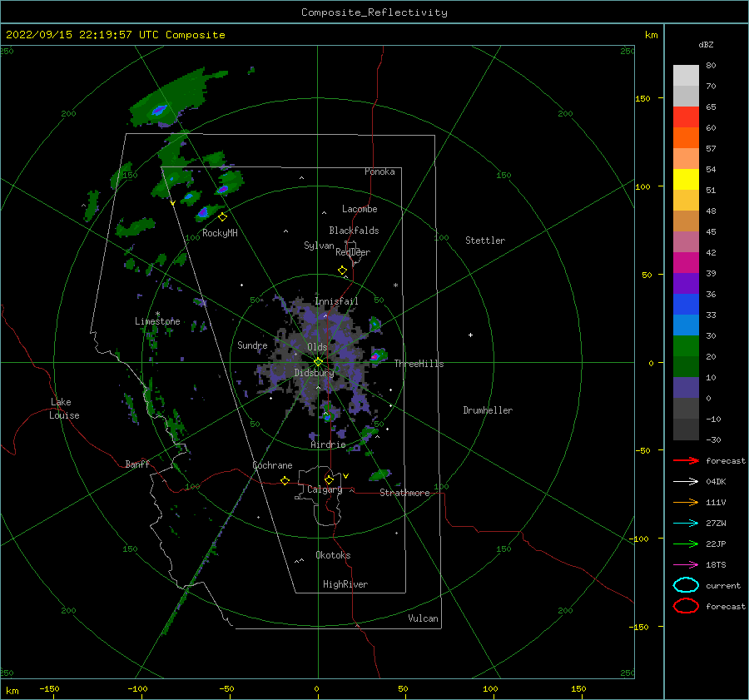This screenshot has height=700, width=749.
Task: Click the red forecast arrow legend icon
Action: (686, 460)
